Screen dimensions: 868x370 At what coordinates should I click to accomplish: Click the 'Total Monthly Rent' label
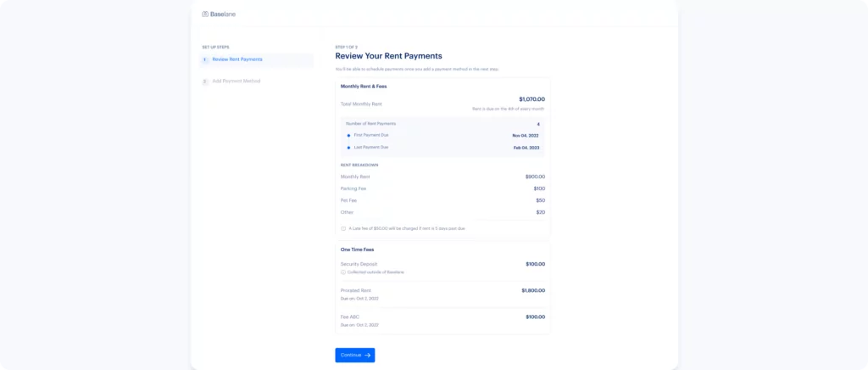pos(361,104)
